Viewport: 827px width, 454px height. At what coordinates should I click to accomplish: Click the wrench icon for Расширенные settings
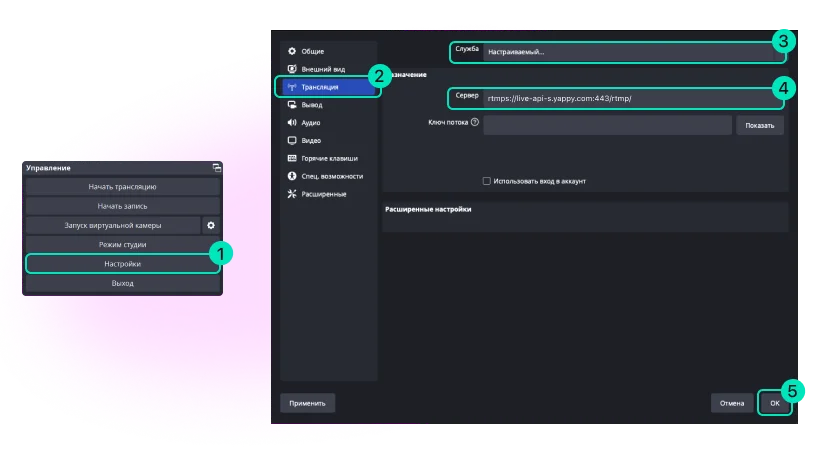(x=292, y=194)
